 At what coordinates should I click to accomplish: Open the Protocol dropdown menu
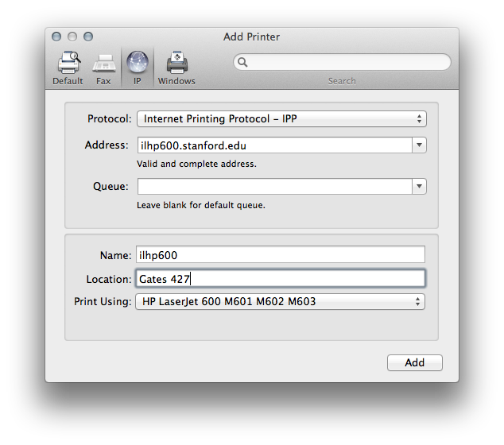pos(281,119)
